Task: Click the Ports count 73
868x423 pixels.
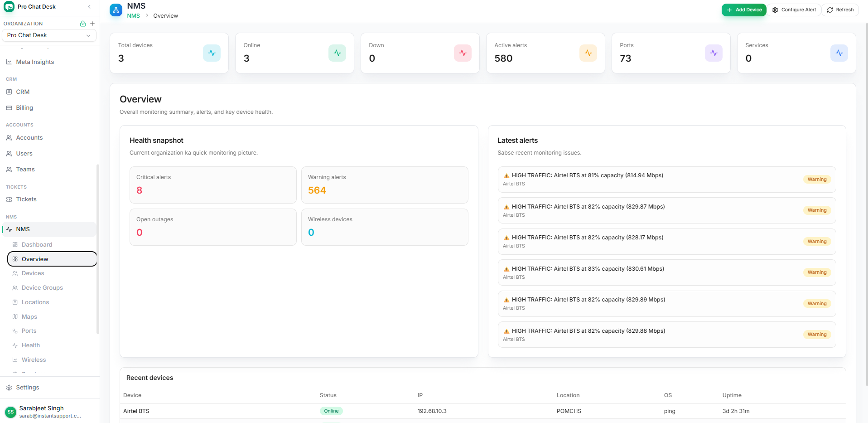Action: (x=626, y=58)
